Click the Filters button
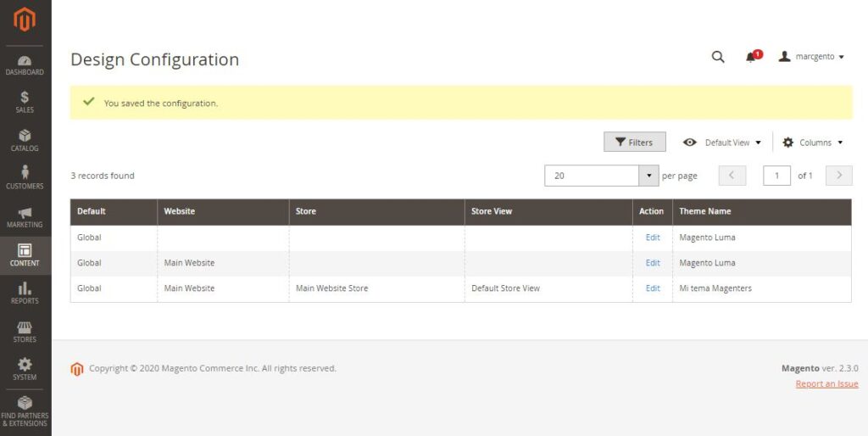The height and width of the screenshot is (436, 868). pyautogui.click(x=634, y=143)
